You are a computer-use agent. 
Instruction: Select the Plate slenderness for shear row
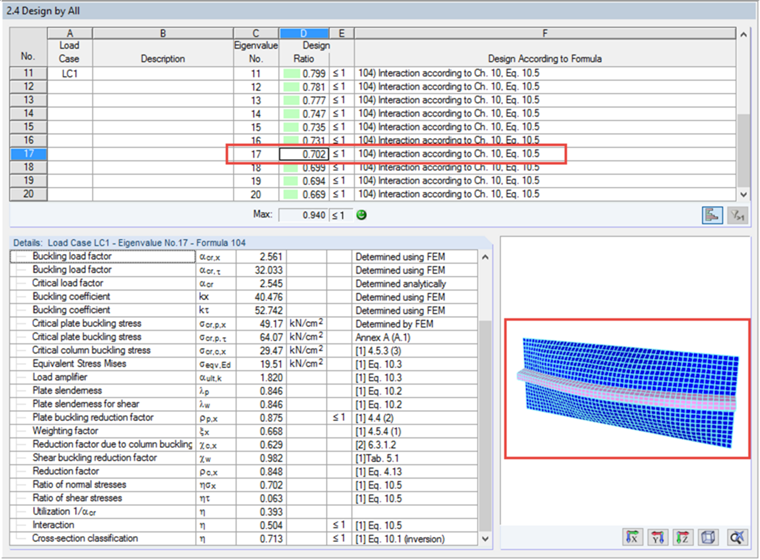click(x=244, y=404)
